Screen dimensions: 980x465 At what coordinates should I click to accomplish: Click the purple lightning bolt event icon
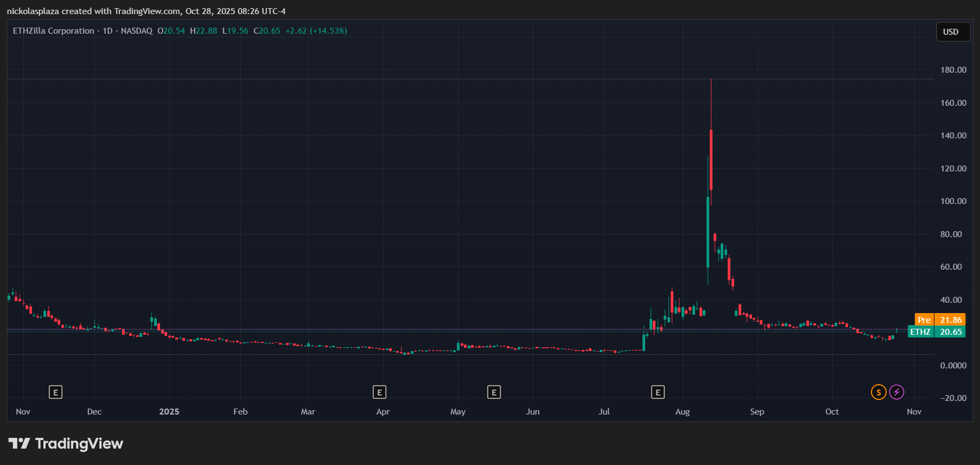point(896,392)
